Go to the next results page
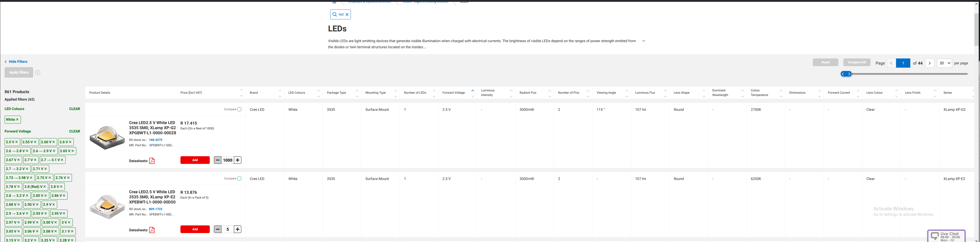Screen dimensions: 980x242 tap(929, 63)
